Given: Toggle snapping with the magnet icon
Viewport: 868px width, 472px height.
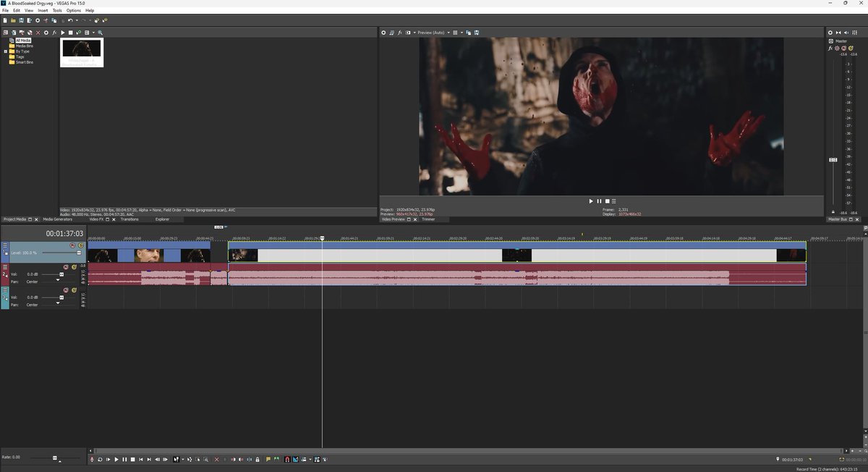Looking at the screenshot, I should [286, 459].
